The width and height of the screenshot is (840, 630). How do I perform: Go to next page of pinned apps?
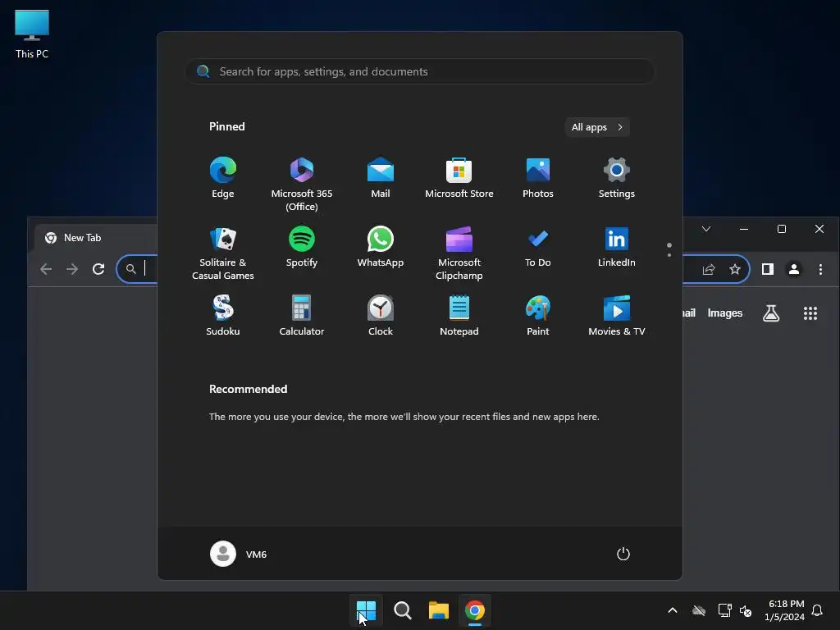pos(669,254)
